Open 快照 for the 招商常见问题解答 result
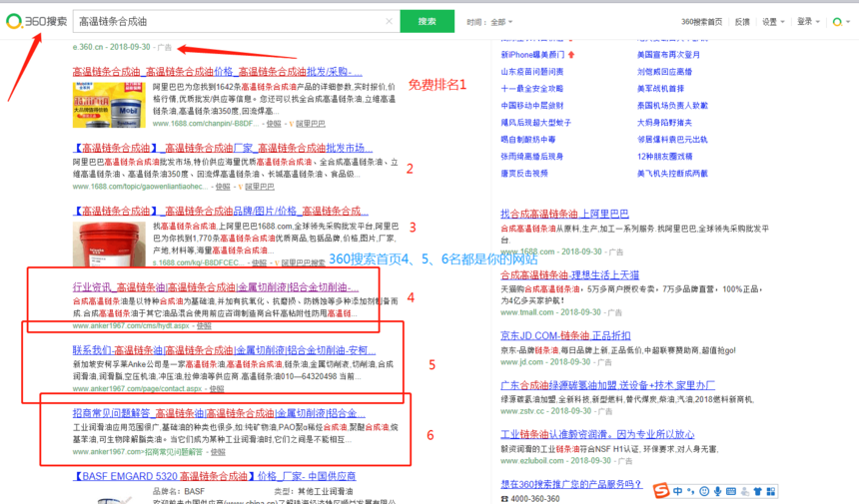This screenshot has width=859, height=504. click(x=218, y=452)
